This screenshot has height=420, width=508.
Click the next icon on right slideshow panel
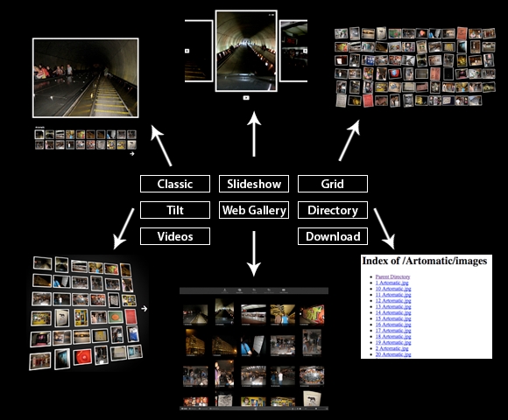pyautogui.click(x=305, y=51)
